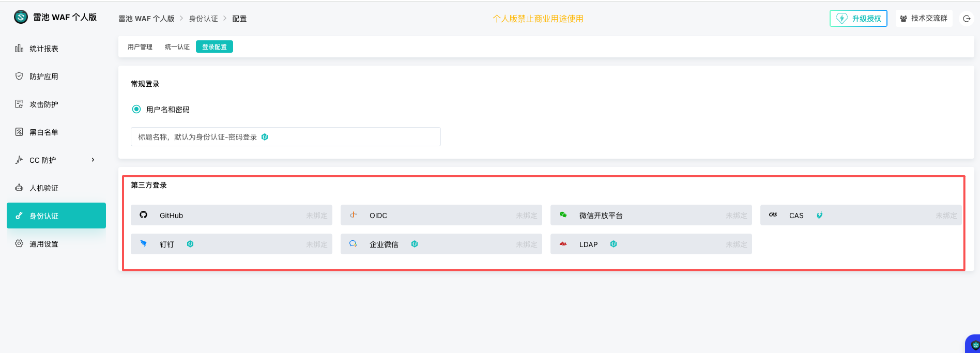980x353 pixels.
Task: Click the OIDC provider icon
Action: [x=354, y=215]
